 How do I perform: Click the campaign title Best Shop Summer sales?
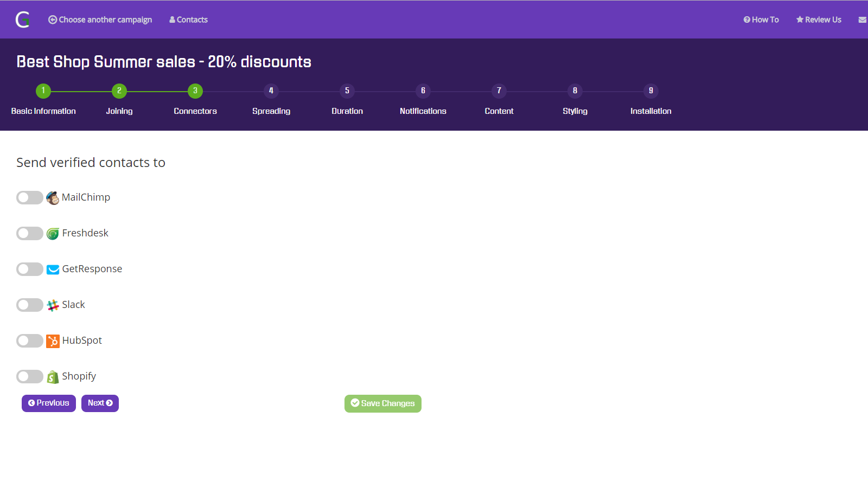[164, 62]
